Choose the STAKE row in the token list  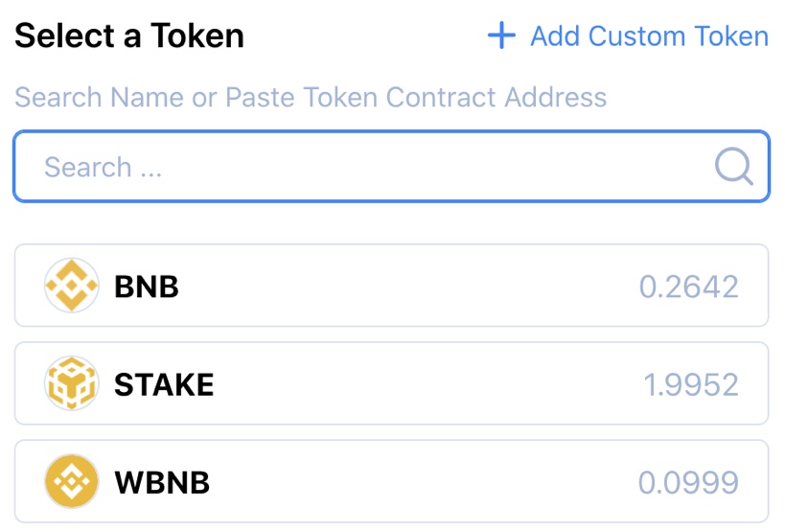tap(391, 383)
